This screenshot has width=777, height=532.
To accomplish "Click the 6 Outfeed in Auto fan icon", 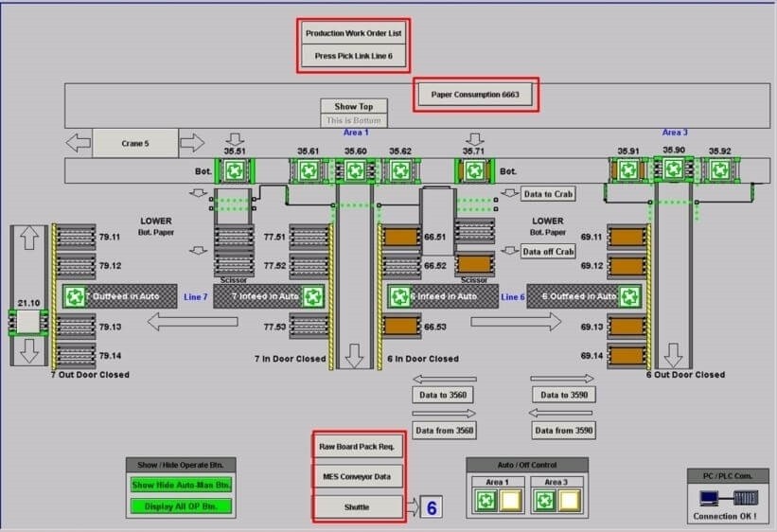I will [629, 296].
